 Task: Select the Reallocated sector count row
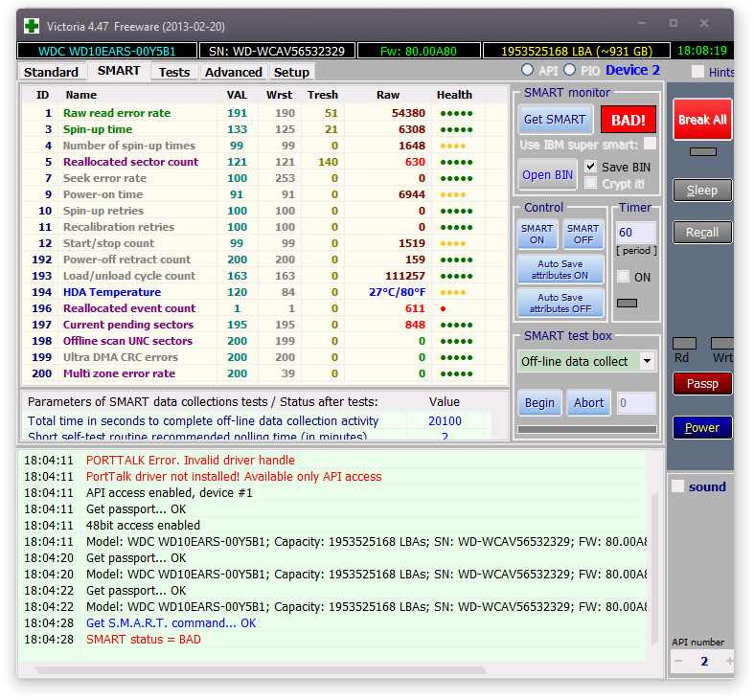coord(264,162)
